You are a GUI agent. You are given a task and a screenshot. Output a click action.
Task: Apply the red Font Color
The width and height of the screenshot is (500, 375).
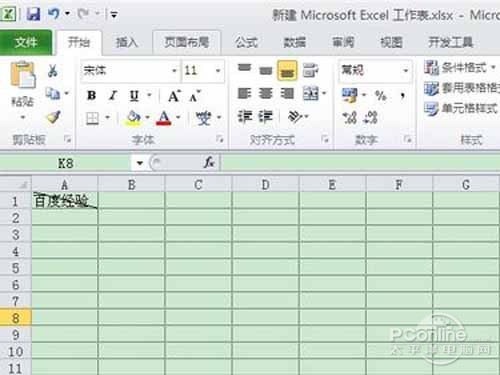(x=164, y=118)
